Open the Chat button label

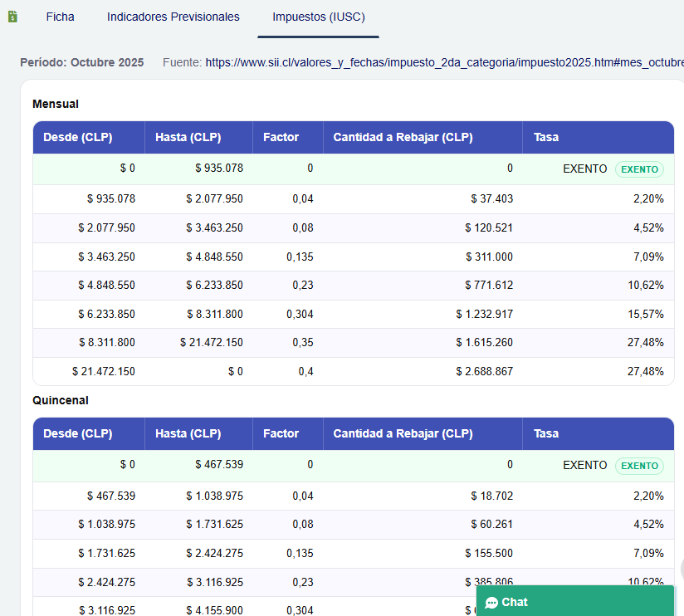[515, 603]
